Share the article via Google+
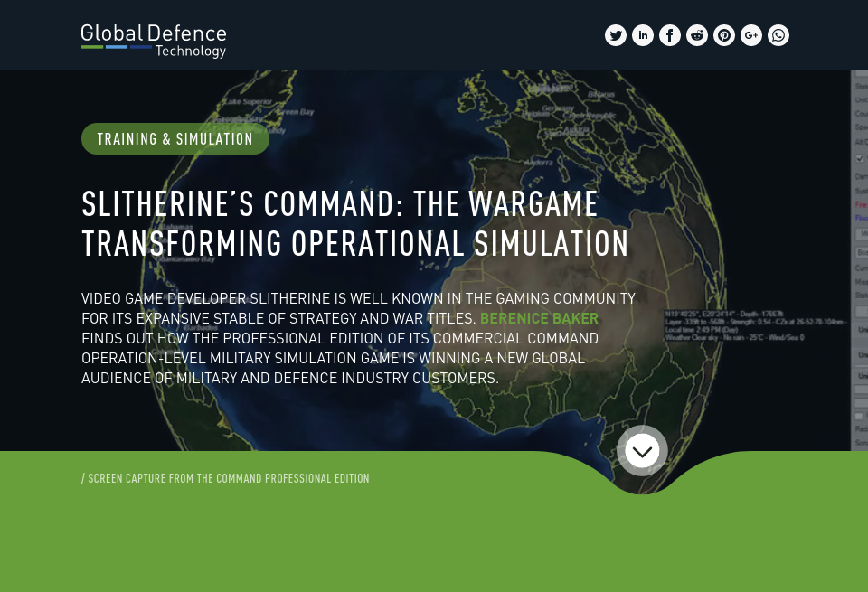 click(x=751, y=35)
